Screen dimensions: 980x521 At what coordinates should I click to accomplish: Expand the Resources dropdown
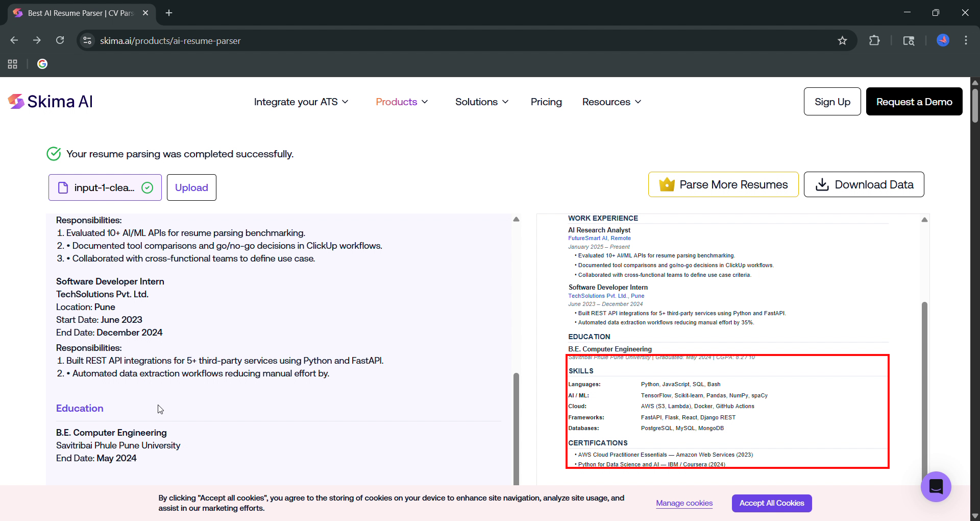[x=611, y=102]
